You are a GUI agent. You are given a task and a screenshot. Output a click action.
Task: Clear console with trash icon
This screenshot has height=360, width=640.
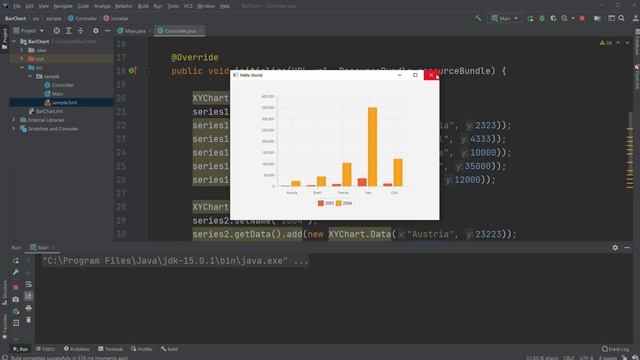[x=29, y=320]
